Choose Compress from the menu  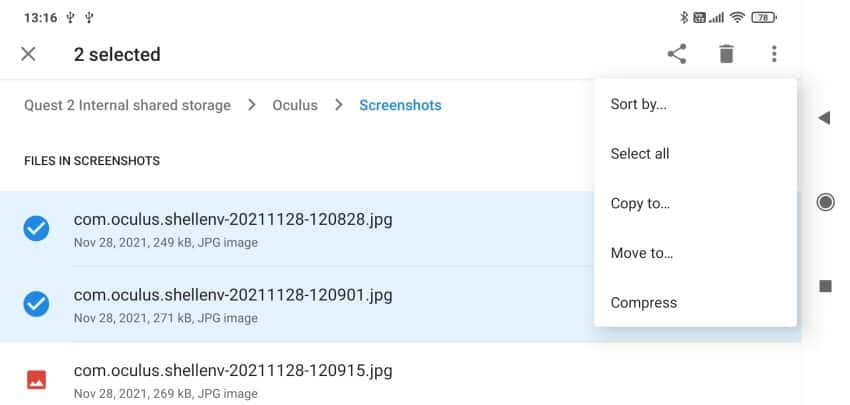pyautogui.click(x=643, y=303)
